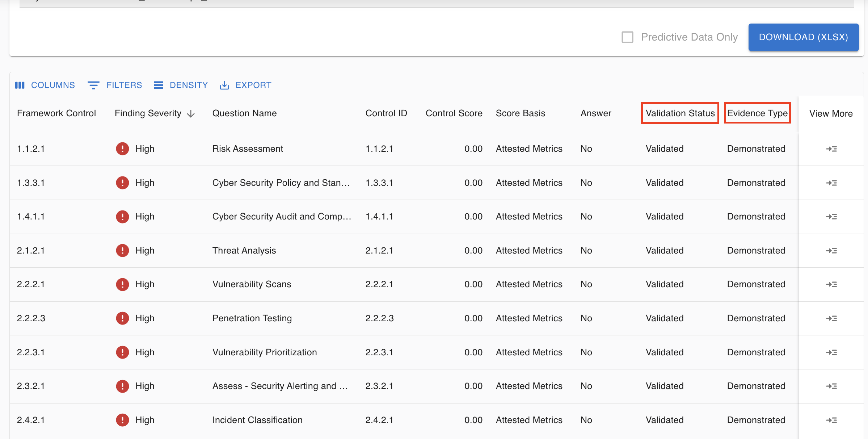The height and width of the screenshot is (439, 868).
Task: Click High severity icon in row 1.4.1.1
Action: [x=122, y=217]
